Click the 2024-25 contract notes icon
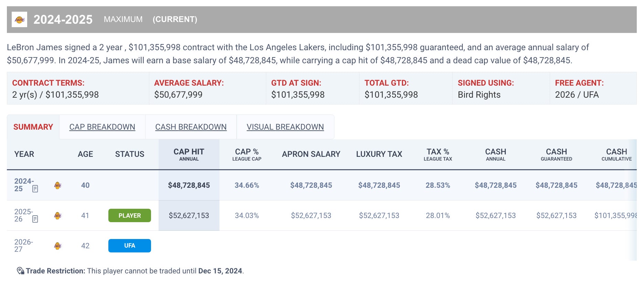The height and width of the screenshot is (282, 644). tap(35, 189)
